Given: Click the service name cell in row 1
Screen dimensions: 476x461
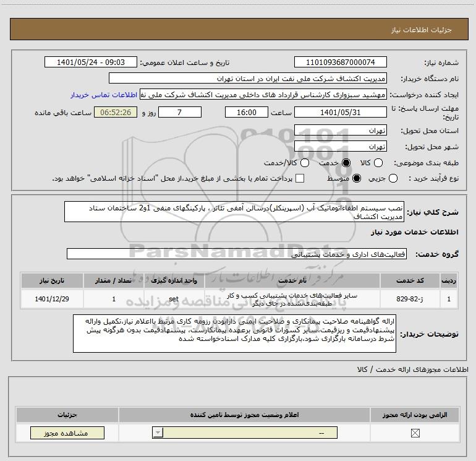Looking at the screenshot, I should click(292, 299).
